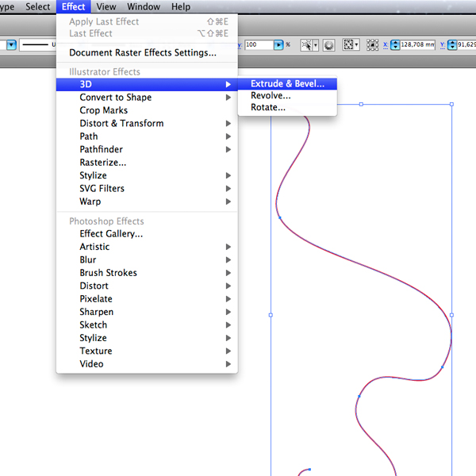Image resolution: width=476 pixels, height=476 pixels.
Task: Expand Photoshop Distort submenu
Action: 147,286
